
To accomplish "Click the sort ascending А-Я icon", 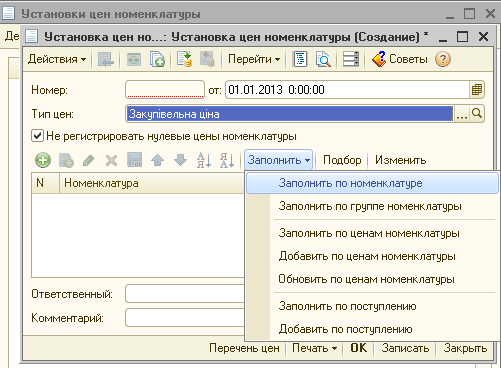I will tap(204, 160).
